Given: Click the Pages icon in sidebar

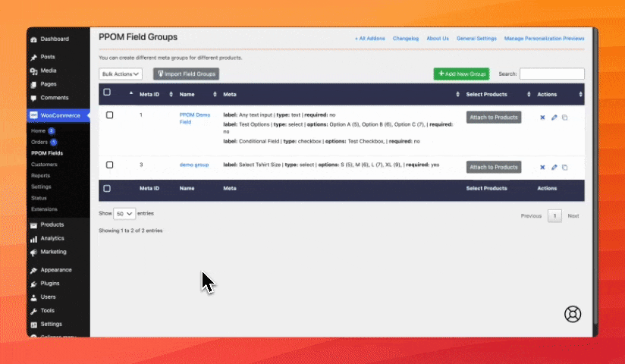Looking at the screenshot, I should pos(33,84).
